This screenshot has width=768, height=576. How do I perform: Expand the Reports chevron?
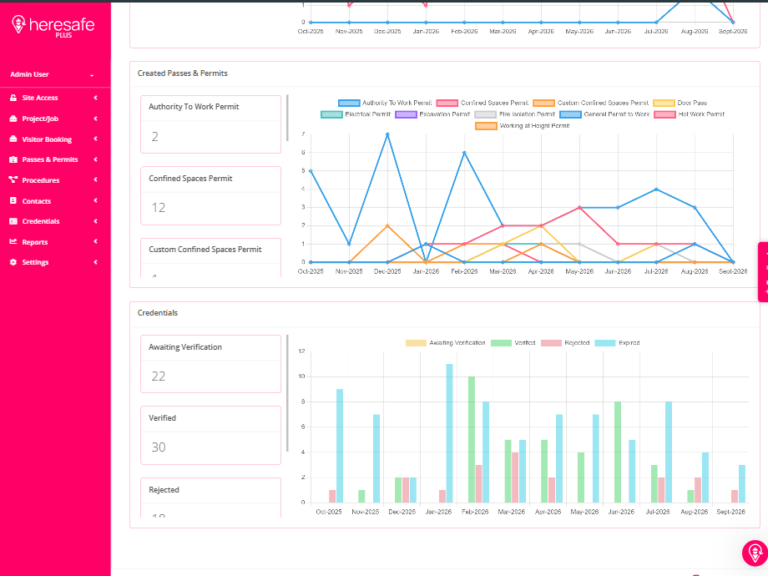point(96,241)
